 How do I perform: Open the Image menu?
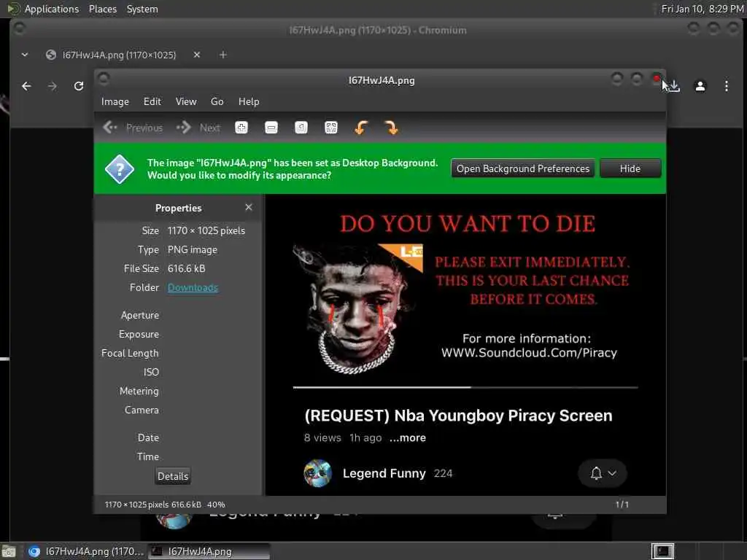[115, 101]
